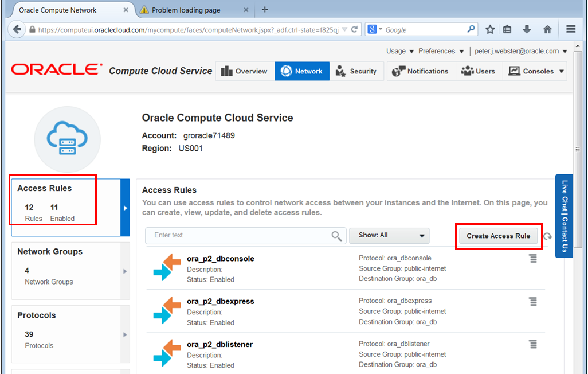The width and height of the screenshot is (588, 374).
Task: Open the Live Chat | Contact Us tab
Action: [564, 216]
